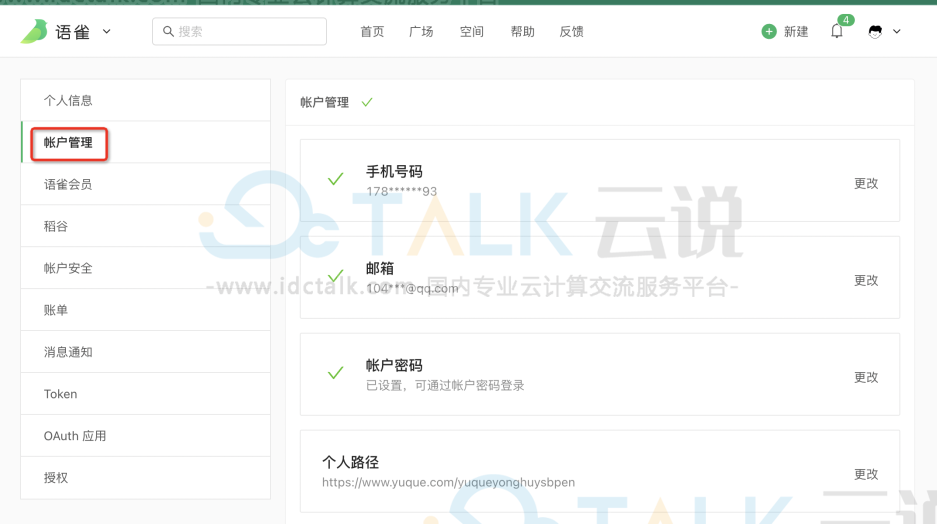The height and width of the screenshot is (524, 937).
Task: Click the check mark beside 邮箱
Action: click(x=335, y=275)
